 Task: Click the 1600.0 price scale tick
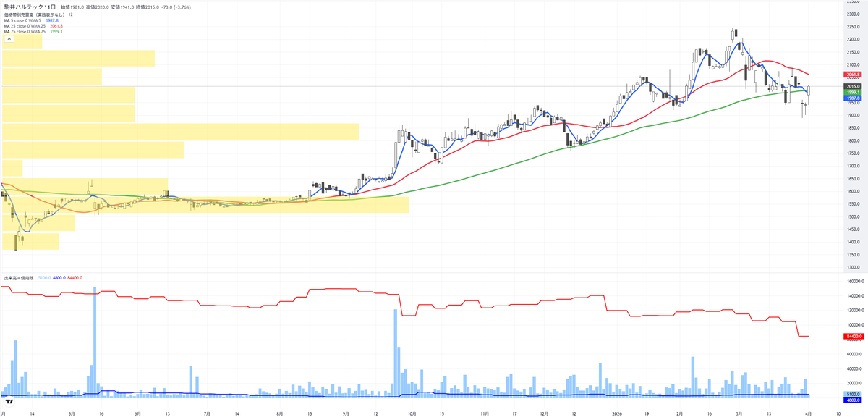tap(853, 191)
